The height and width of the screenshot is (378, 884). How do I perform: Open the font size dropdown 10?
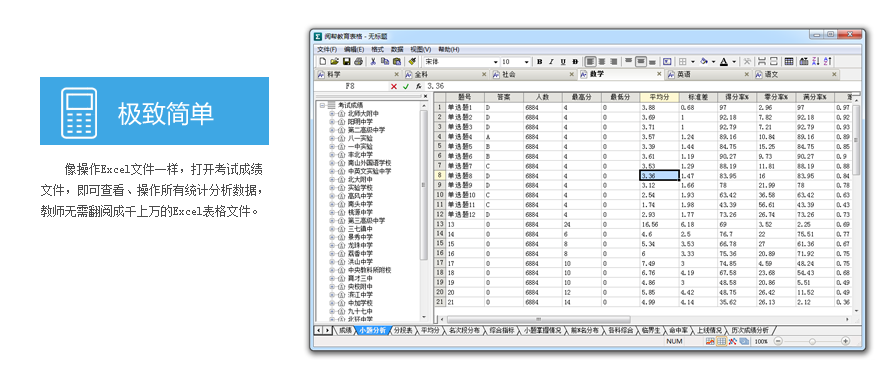coord(527,62)
